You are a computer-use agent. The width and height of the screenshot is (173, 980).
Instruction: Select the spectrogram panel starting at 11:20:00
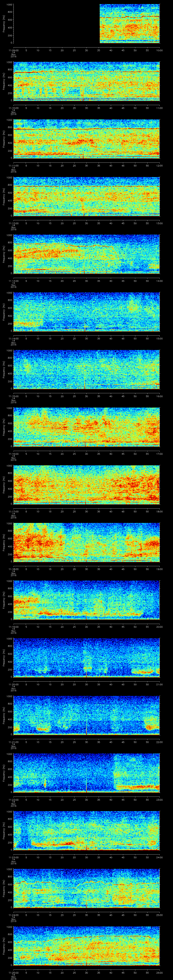pyautogui.click(x=87, y=658)
